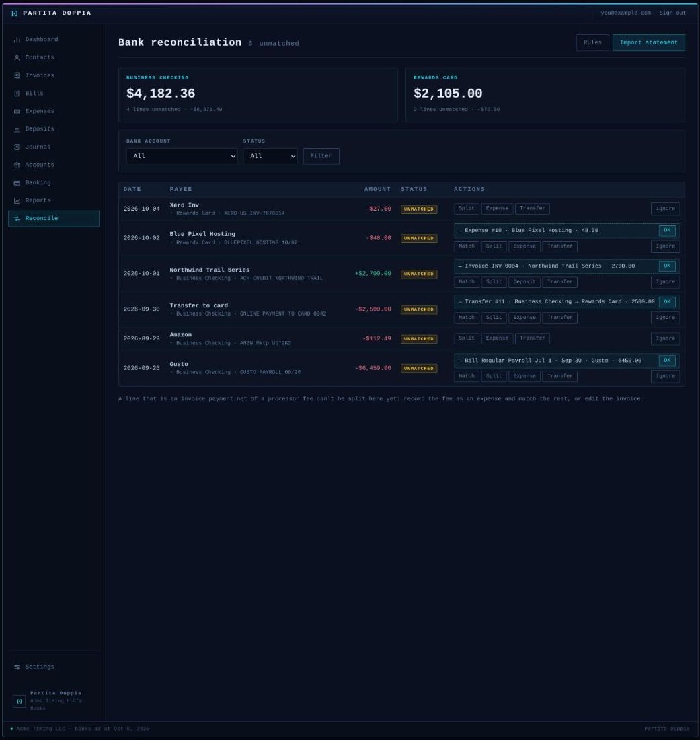Open the Banking page
Image resolution: width=700 pixels, height=740 pixels.
54,183
